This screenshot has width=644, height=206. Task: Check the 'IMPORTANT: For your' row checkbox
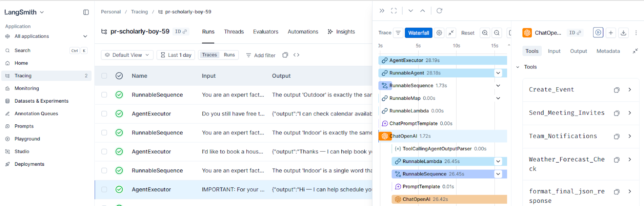pos(104,189)
